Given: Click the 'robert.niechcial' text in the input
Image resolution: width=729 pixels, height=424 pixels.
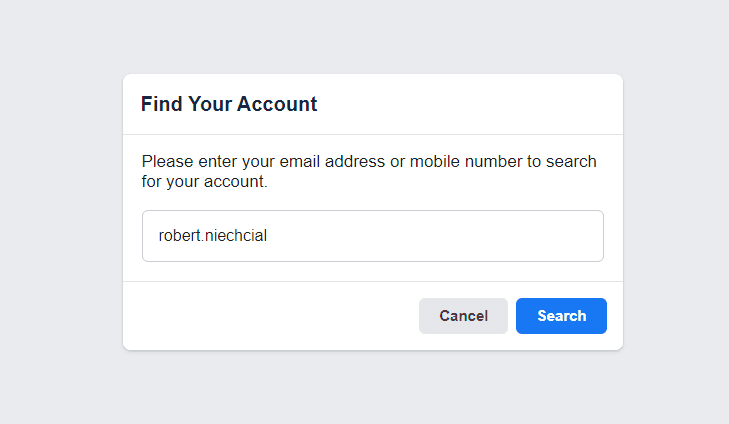Looking at the screenshot, I should click(x=211, y=236).
